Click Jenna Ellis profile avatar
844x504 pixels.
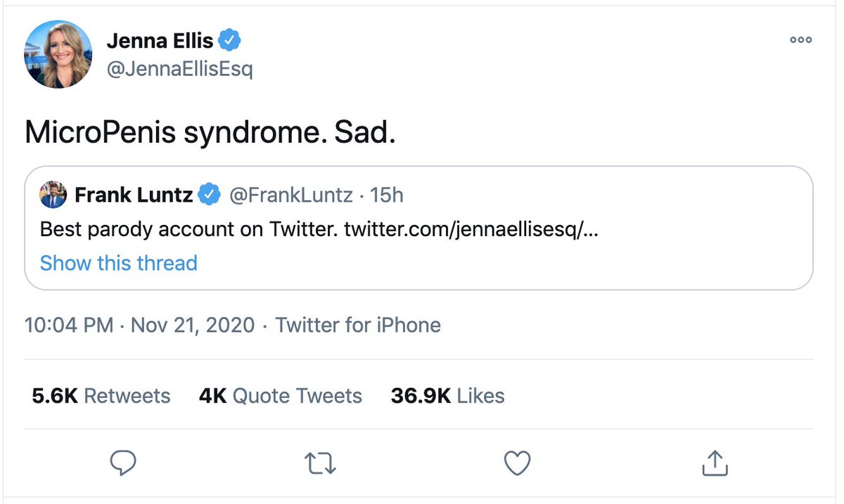pyautogui.click(x=58, y=54)
